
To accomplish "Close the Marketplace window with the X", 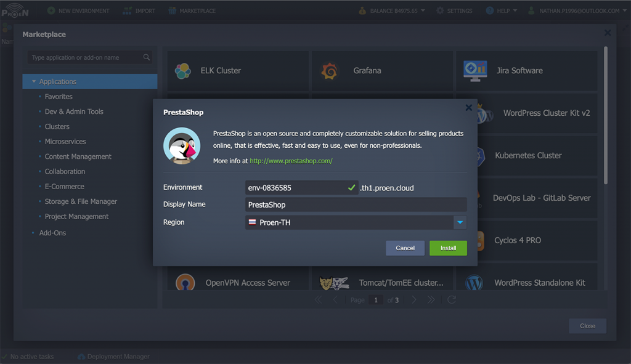I will pyautogui.click(x=608, y=33).
